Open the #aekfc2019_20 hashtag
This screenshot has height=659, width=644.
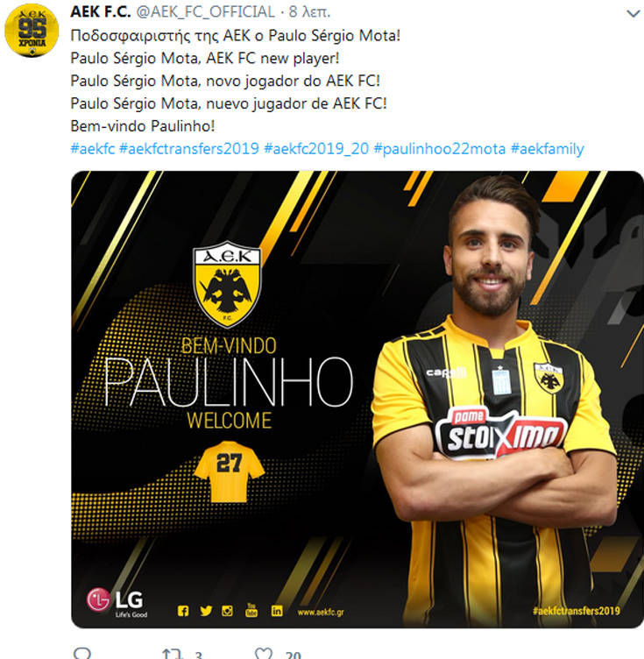(x=316, y=149)
